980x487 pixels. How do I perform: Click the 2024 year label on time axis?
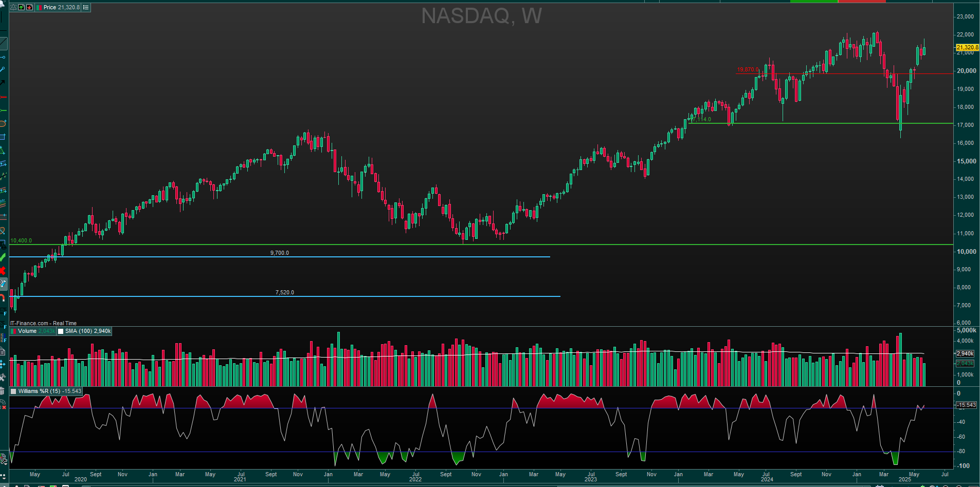[x=767, y=479]
